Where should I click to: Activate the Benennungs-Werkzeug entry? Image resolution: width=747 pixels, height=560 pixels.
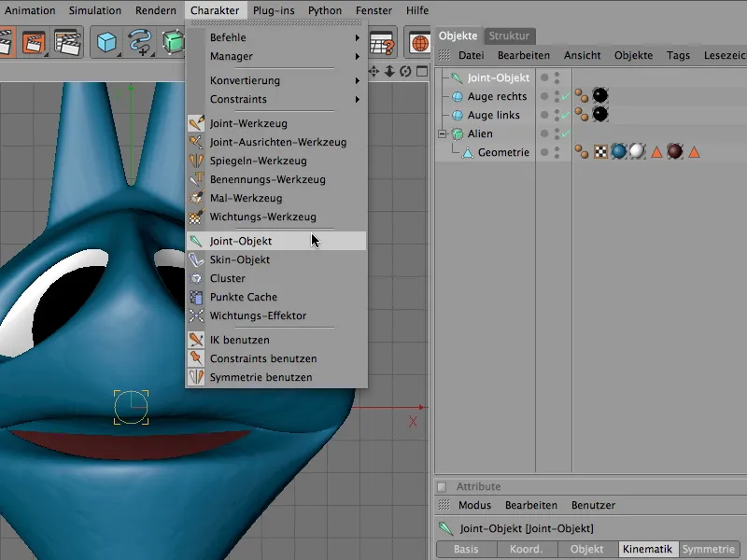click(276, 179)
